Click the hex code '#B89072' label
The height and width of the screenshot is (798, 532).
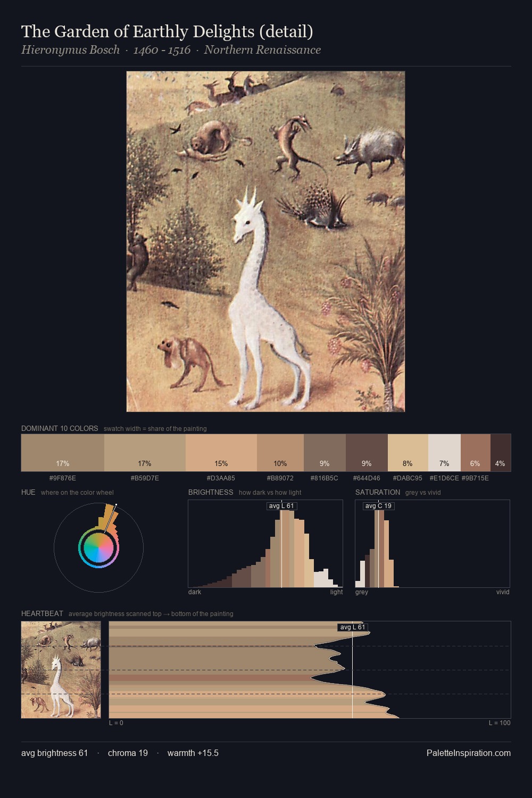(x=280, y=478)
